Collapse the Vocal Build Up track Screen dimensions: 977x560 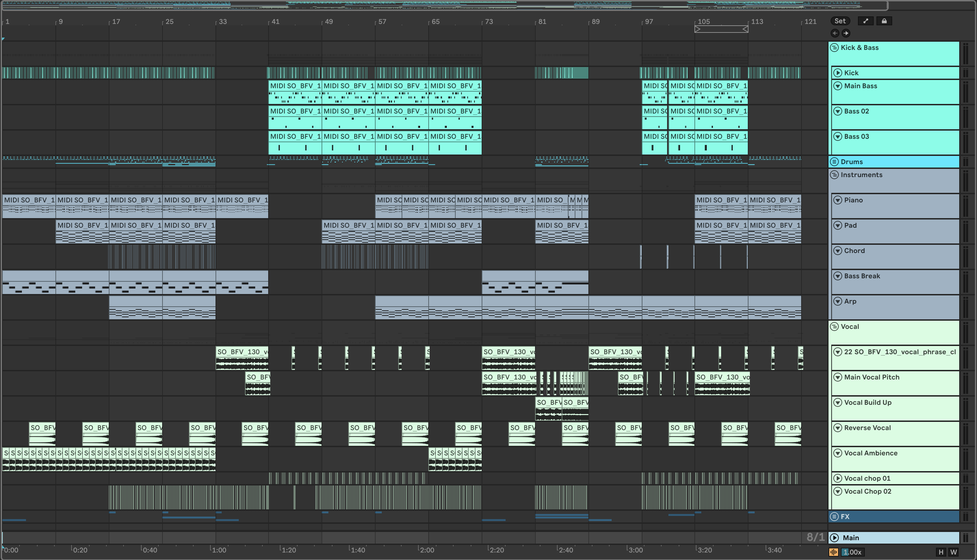click(838, 403)
